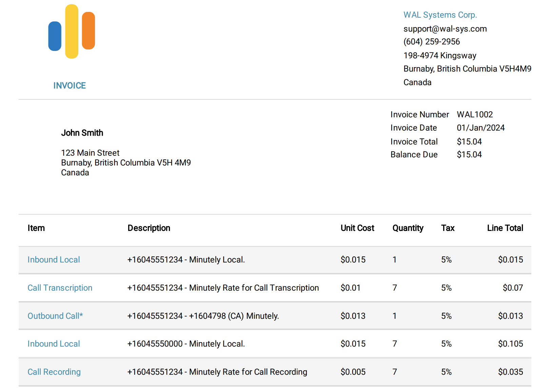Click the Description column header
The height and width of the screenshot is (392, 552).
click(x=149, y=228)
